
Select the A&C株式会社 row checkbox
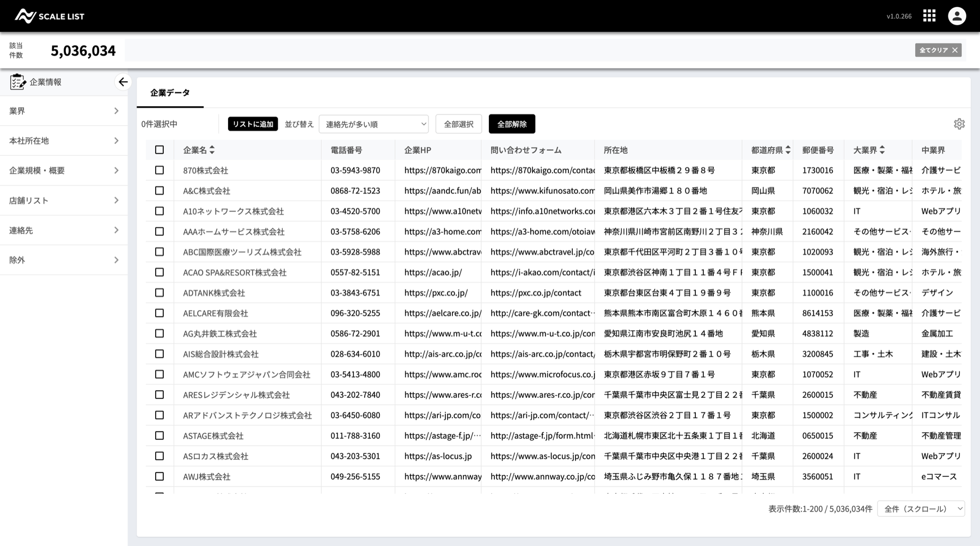(x=160, y=191)
